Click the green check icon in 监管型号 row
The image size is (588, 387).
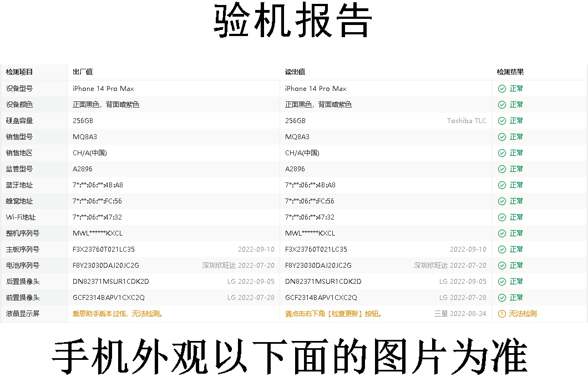pyautogui.click(x=502, y=169)
